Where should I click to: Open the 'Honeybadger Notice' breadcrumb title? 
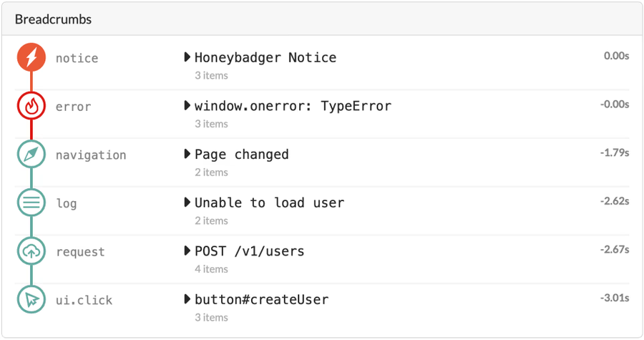tap(265, 57)
